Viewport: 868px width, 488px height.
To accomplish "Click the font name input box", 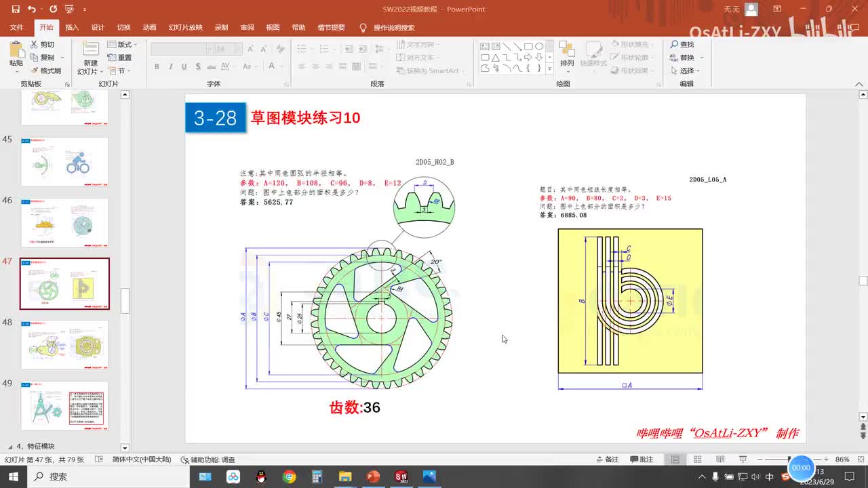I will [x=181, y=49].
